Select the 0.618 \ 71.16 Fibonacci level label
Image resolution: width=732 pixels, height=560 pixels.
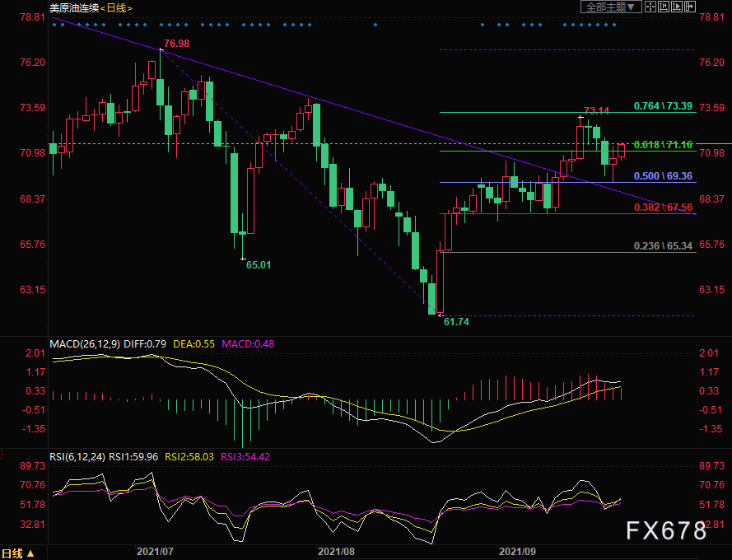point(663,145)
